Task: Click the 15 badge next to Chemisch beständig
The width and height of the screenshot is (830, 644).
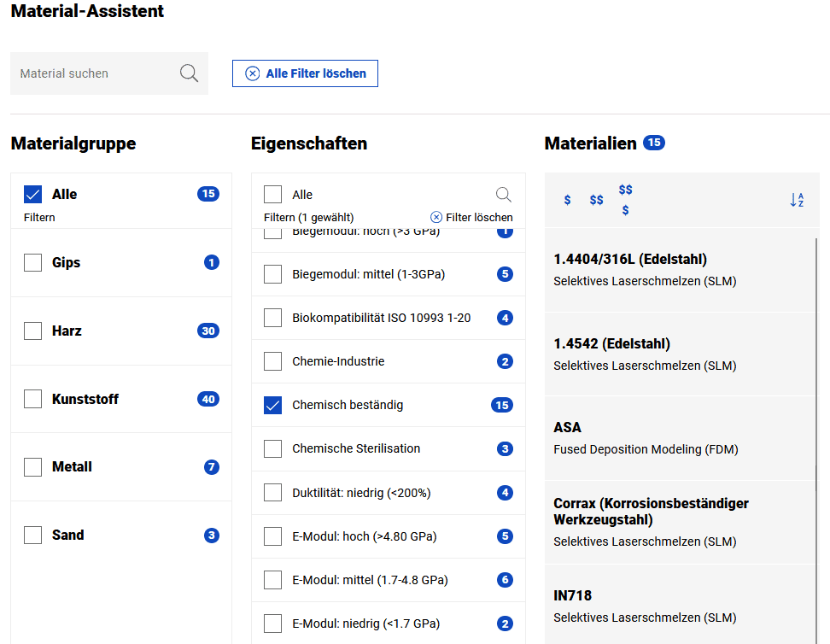Action: [502, 405]
